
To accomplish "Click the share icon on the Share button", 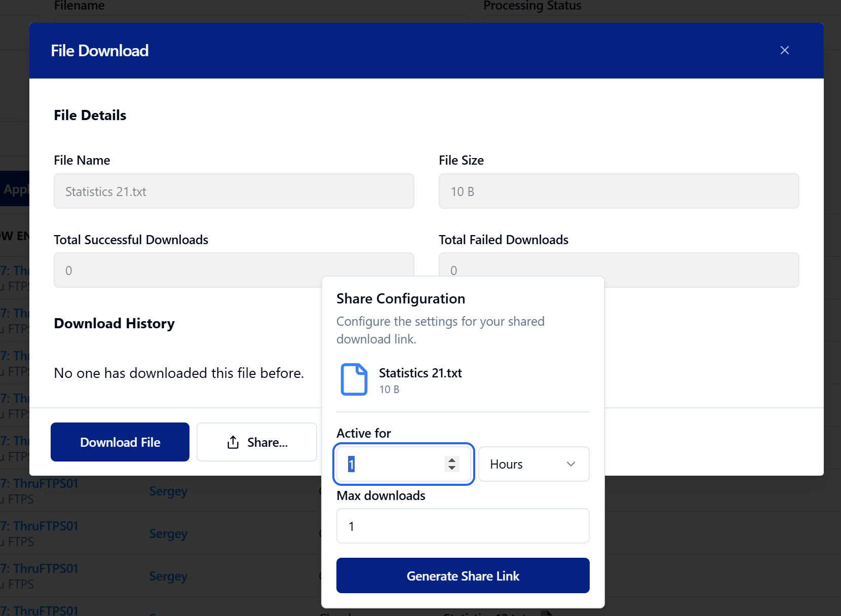I will [233, 442].
